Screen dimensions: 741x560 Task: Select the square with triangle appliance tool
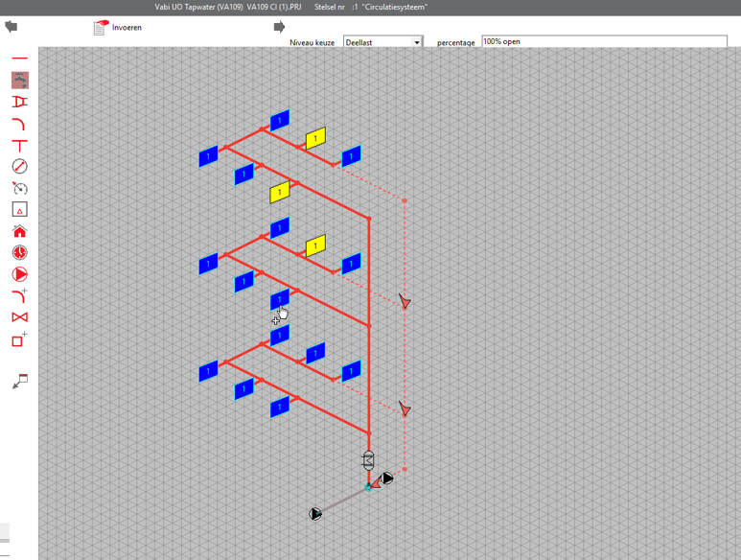pyautogui.click(x=20, y=209)
